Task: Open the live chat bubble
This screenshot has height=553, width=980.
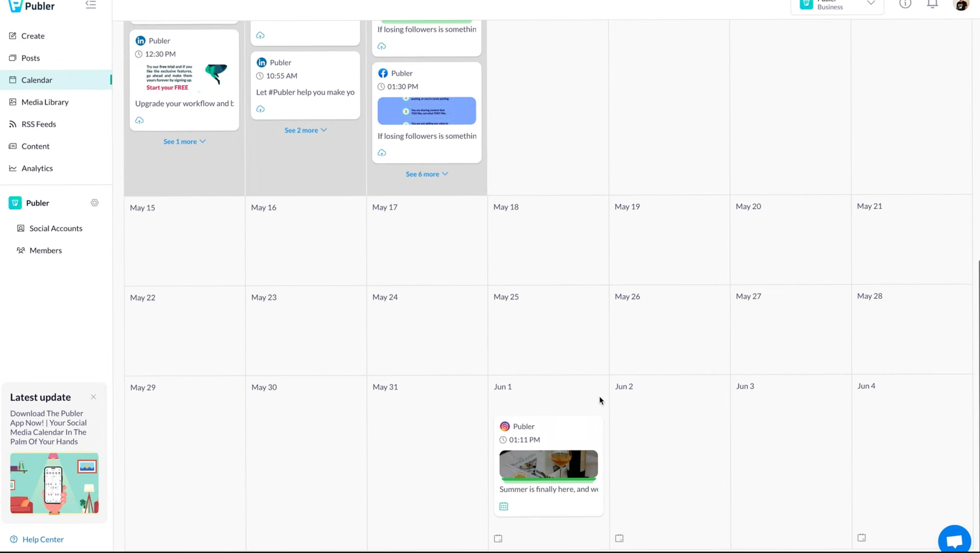Action: pyautogui.click(x=954, y=540)
